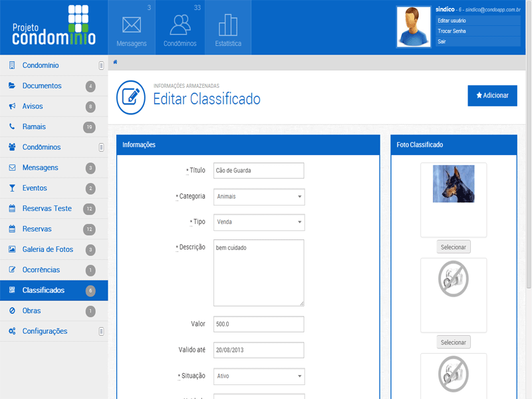Open the Condôminos people icon in header

180,25
